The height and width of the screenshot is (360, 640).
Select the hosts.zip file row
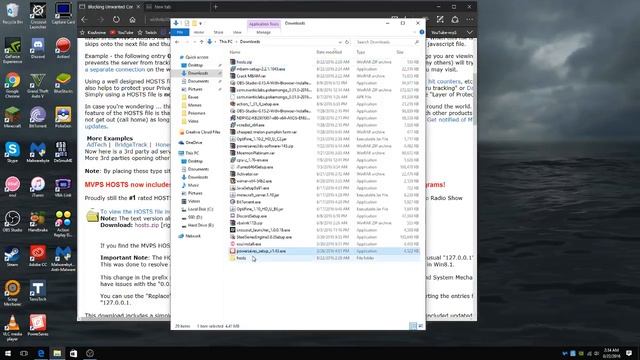click(x=324, y=62)
